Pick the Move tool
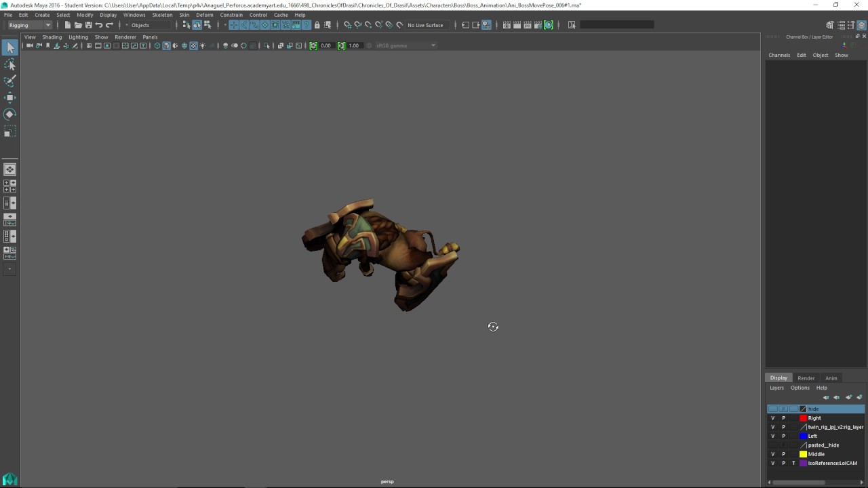This screenshot has width=868, height=488. pos(9,98)
